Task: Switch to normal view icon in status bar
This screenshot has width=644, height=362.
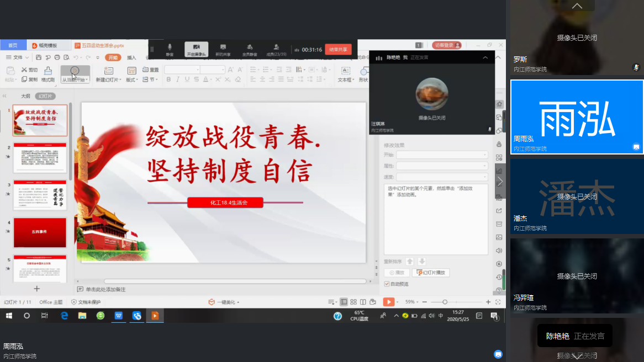Action: (344, 302)
